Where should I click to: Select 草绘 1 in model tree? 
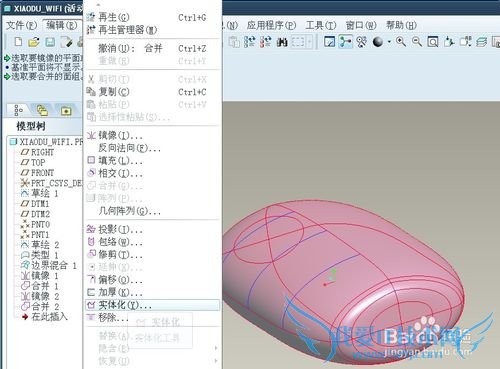[40, 193]
